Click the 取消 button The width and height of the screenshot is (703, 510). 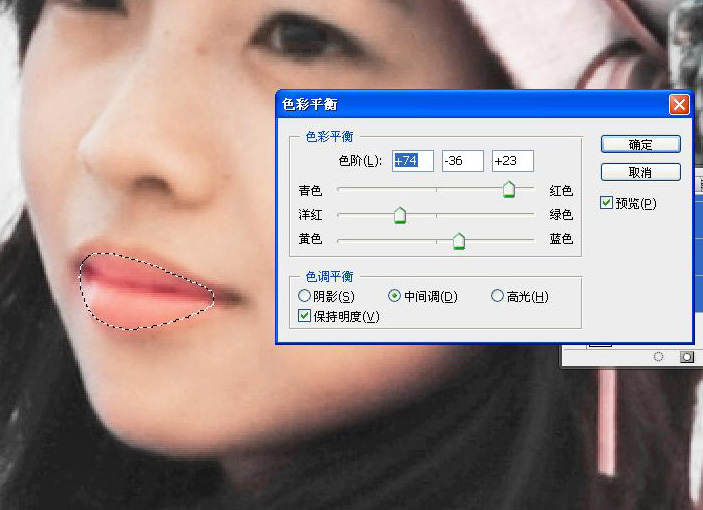point(641,172)
